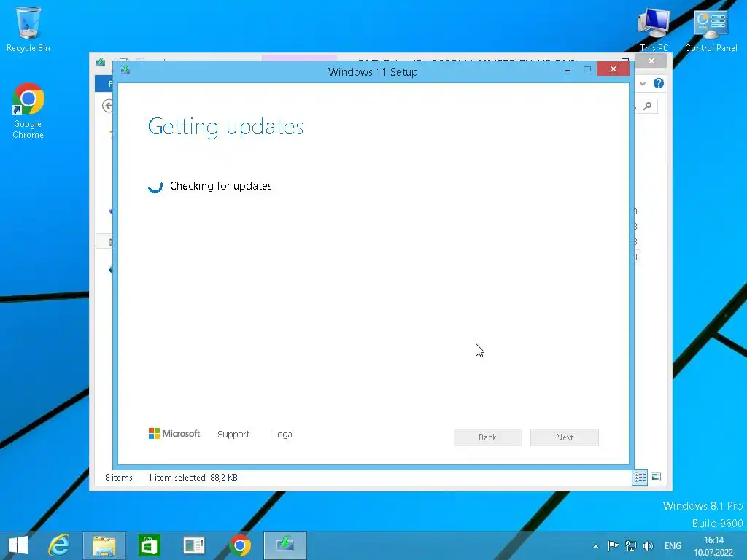Click the ENG input language indicator
Screen dimensions: 747x560
(x=673, y=545)
